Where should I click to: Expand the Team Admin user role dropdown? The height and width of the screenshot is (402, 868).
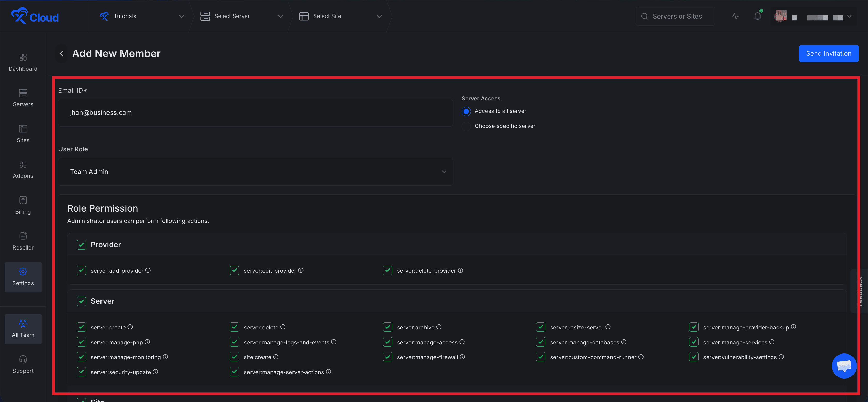pos(255,172)
